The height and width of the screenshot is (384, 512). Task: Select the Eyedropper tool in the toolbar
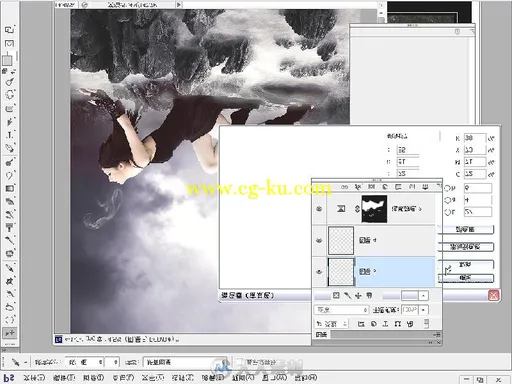(x=9, y=267)
